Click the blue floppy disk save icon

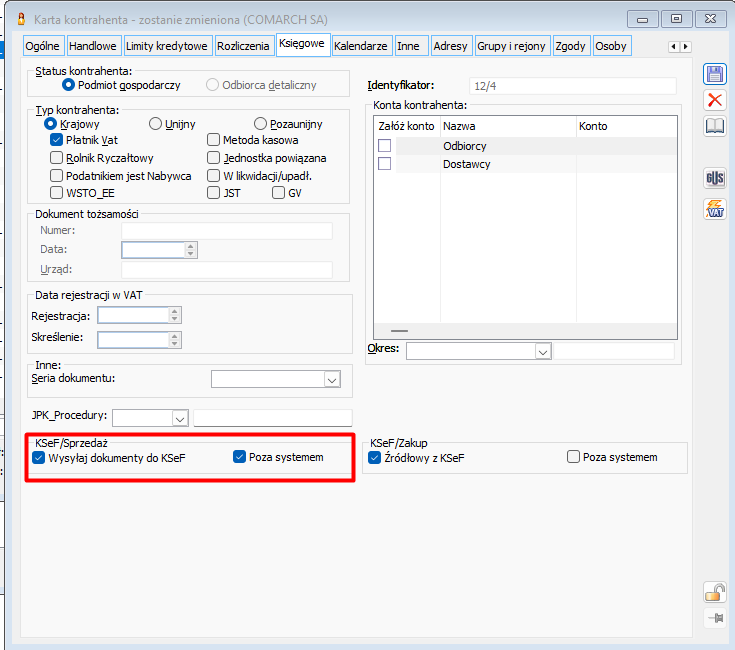714,75
